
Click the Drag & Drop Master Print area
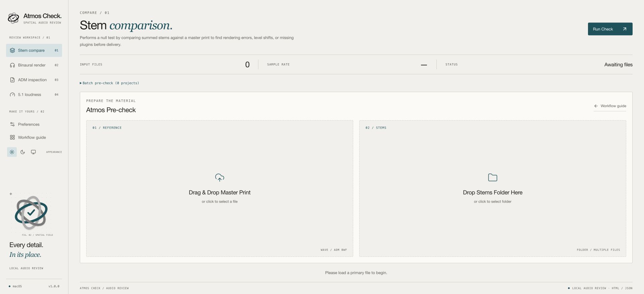(220, 189)
